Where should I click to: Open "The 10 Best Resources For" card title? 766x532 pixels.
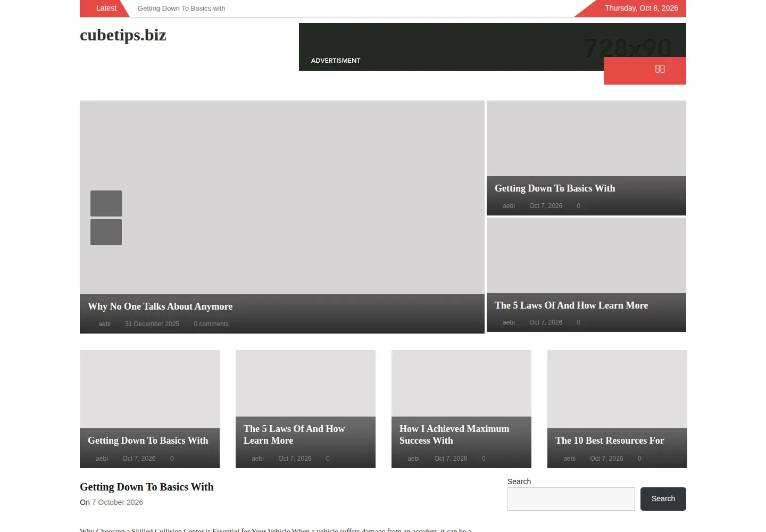click(610, 440)
